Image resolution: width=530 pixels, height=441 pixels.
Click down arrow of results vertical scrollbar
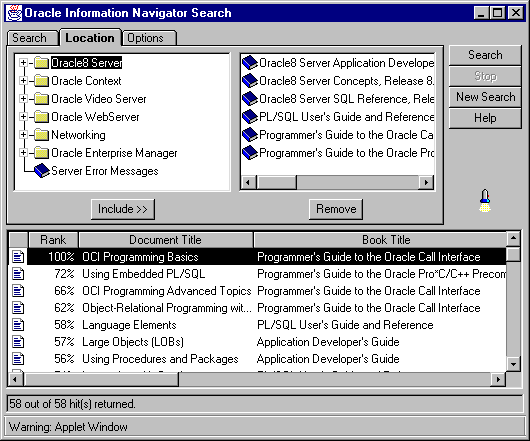point(513,364)
